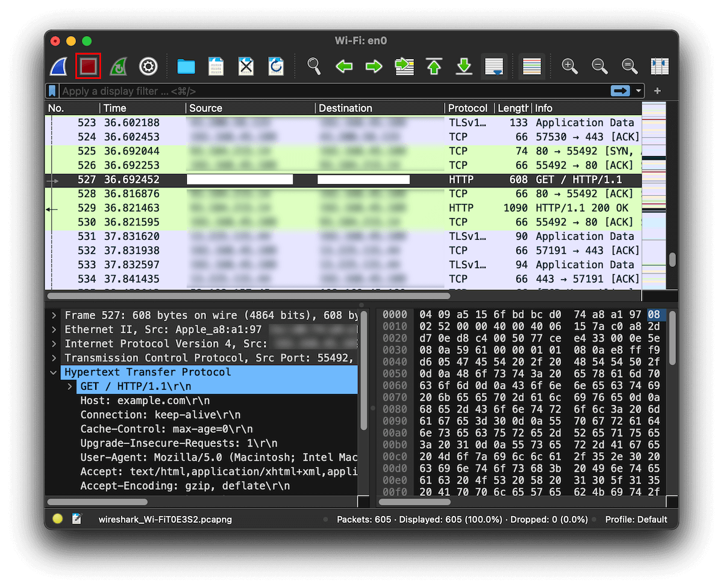Open the capture options gear
Screen dimensions: 723x588
pos(148,66)
